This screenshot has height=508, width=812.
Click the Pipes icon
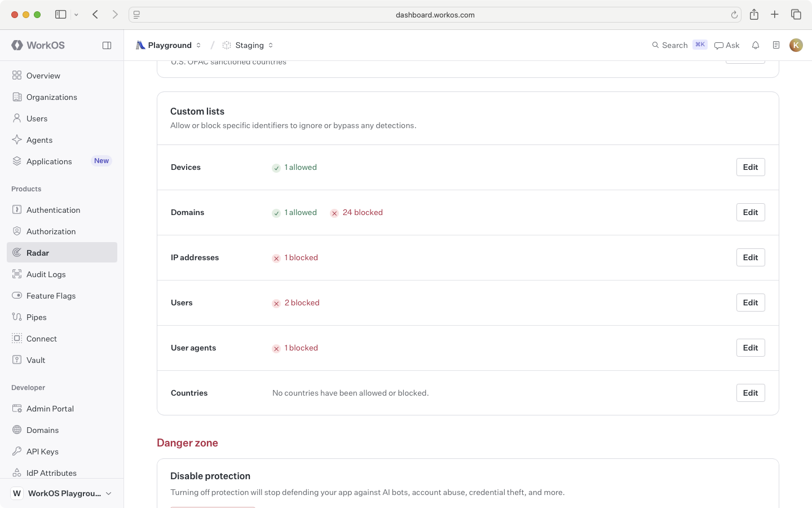(17, 317)
